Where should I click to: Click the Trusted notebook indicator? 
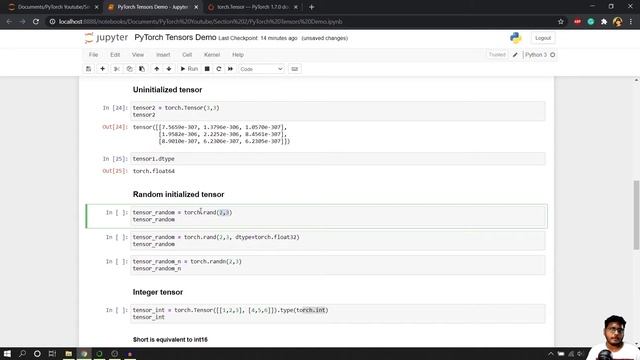click(497, 55)
